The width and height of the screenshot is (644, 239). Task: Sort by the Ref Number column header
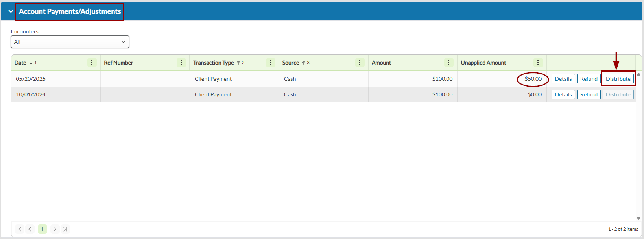pyautogui.click(x=118, y=63)
